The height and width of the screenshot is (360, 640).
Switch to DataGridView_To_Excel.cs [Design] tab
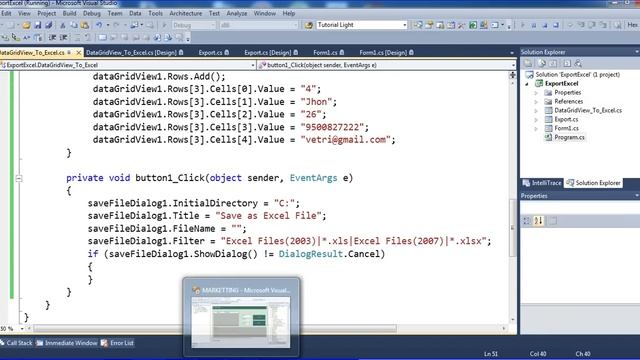pyautogui.click(x=135, y=53)
